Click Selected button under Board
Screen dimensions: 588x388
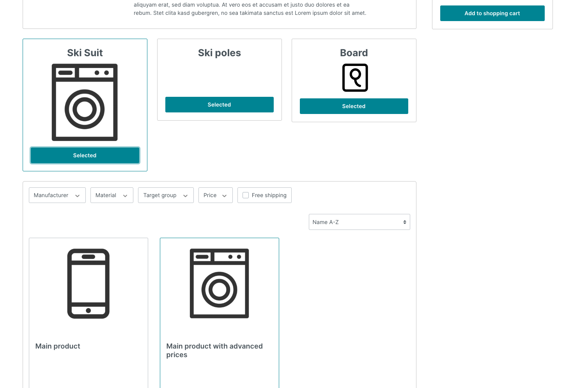point(354,106)
